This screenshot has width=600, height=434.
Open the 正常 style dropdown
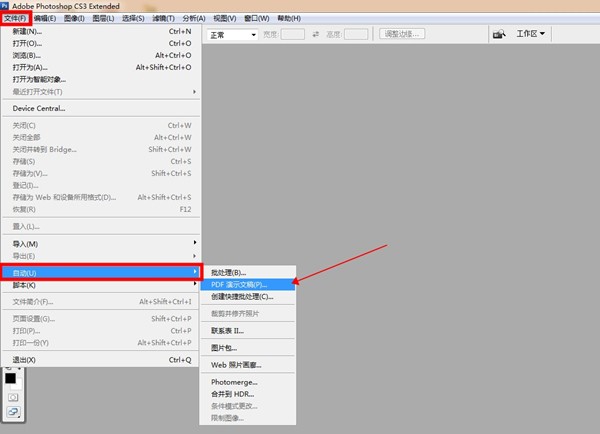232,35
